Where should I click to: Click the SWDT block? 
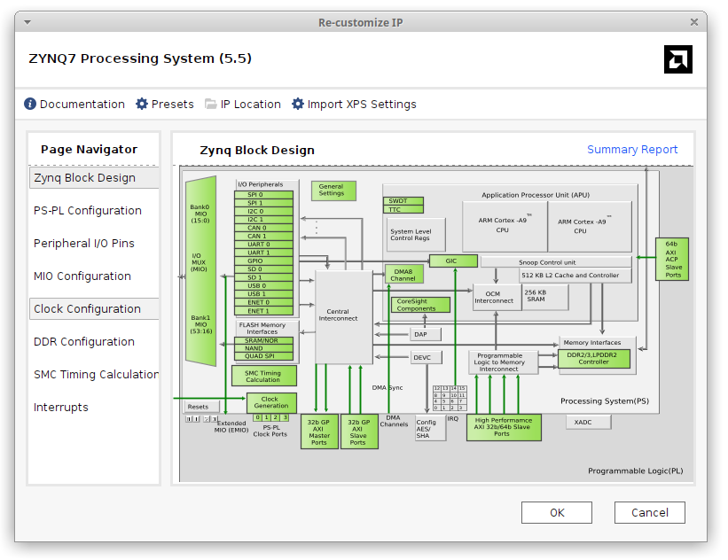(403, 201)
